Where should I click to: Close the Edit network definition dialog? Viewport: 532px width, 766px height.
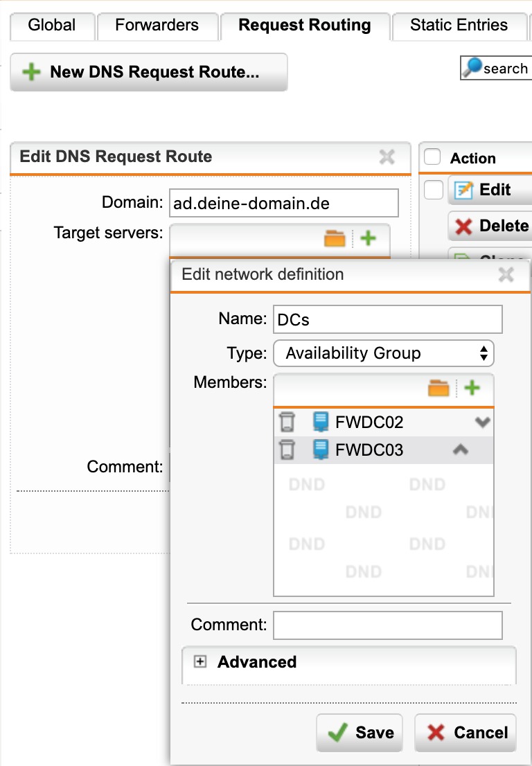pyautogui.click(x=506, y=275)
